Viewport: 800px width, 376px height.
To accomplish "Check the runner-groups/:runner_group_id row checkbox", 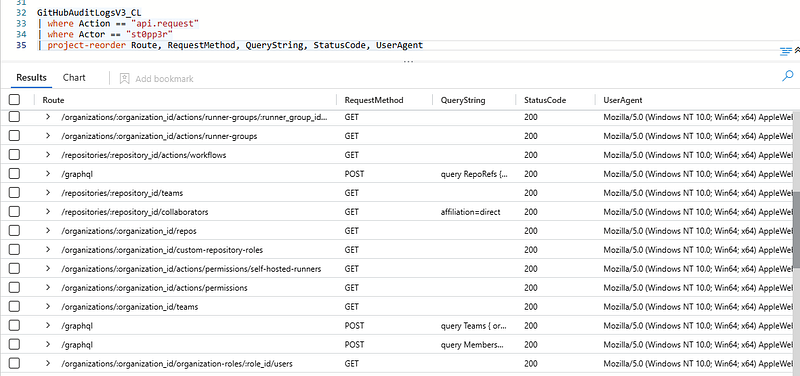I will pos(14,117).
